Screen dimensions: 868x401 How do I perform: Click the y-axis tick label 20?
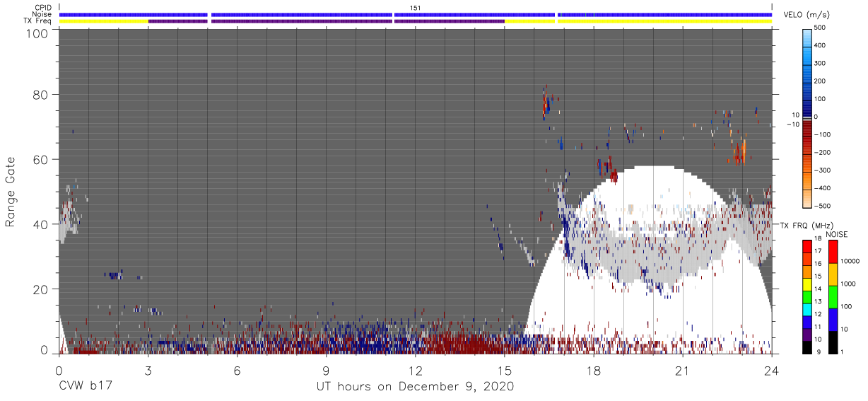[41, 289]
